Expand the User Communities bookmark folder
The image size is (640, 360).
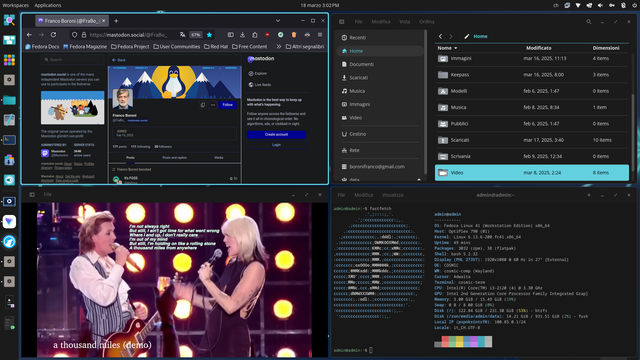pos(177,47)
